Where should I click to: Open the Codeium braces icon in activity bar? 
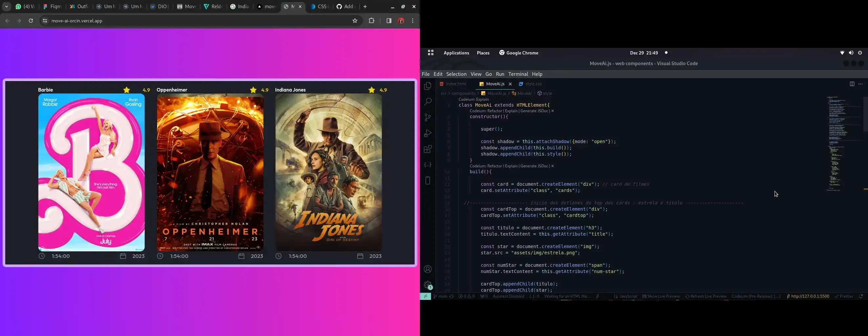[x=427, y=165]
